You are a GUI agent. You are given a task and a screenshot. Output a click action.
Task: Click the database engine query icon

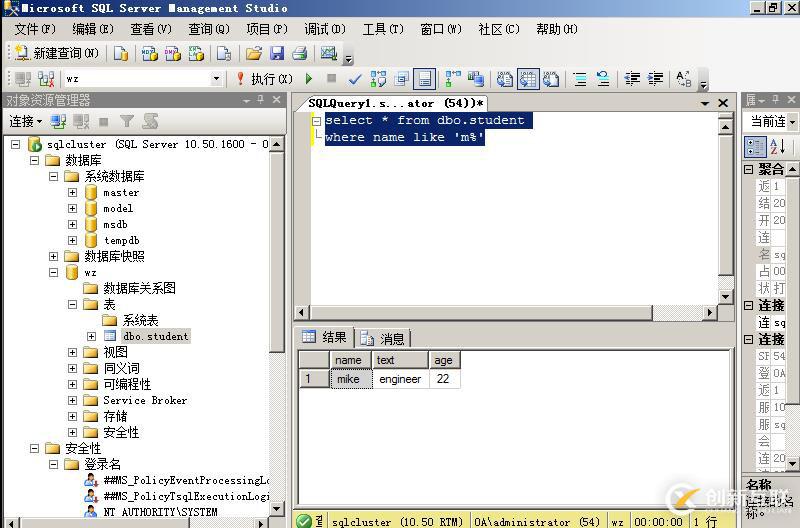pos(121,53)
